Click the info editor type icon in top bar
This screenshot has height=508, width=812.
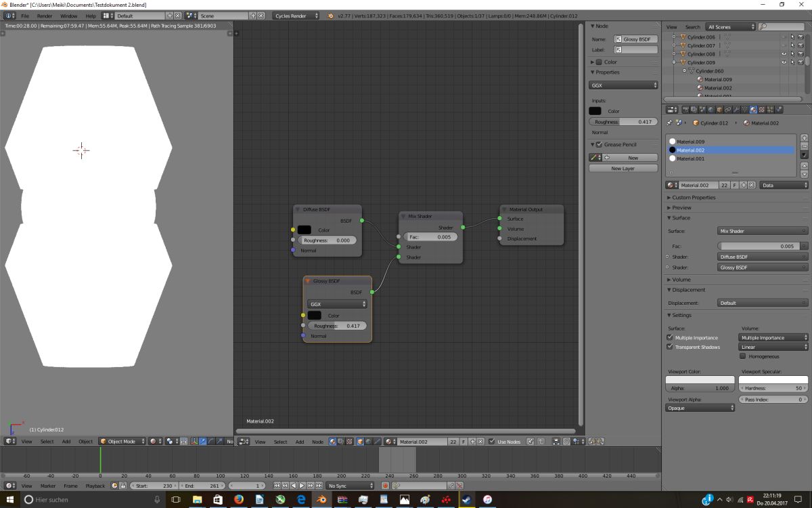[10, 15]
